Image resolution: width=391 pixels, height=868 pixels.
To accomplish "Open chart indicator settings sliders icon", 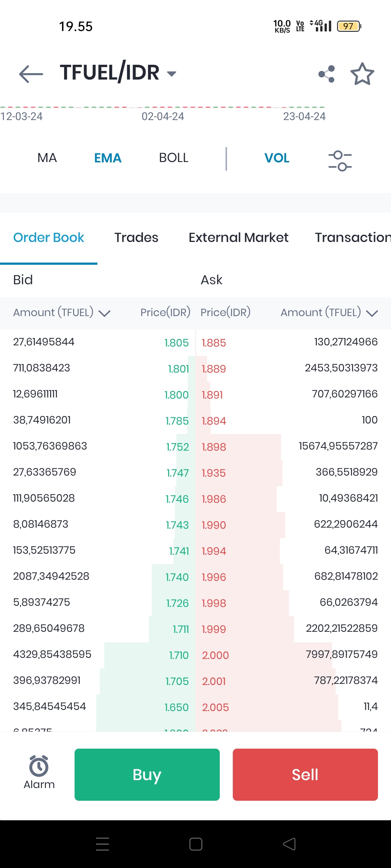I will pos(340,161).
